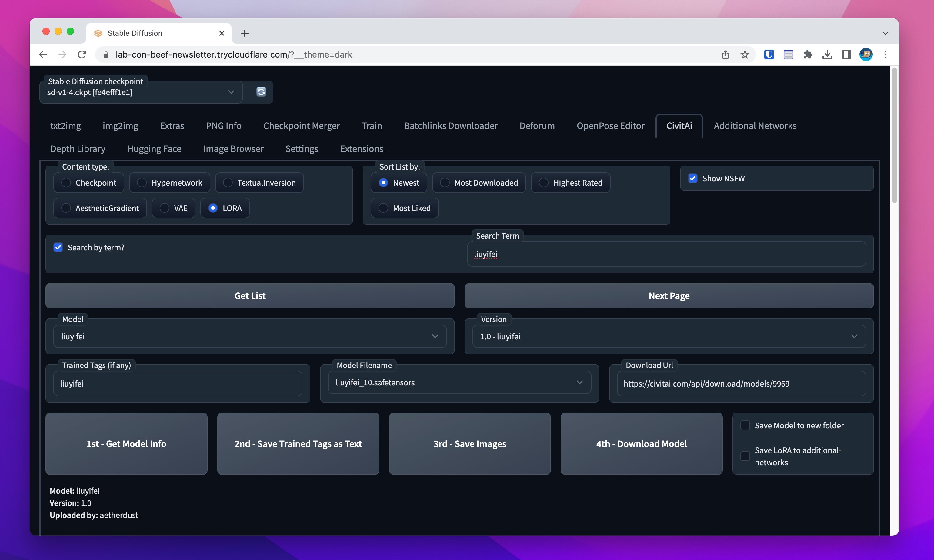Click the page vertical scrollbar
The image size is (934, 560).
tap(894, 136)
